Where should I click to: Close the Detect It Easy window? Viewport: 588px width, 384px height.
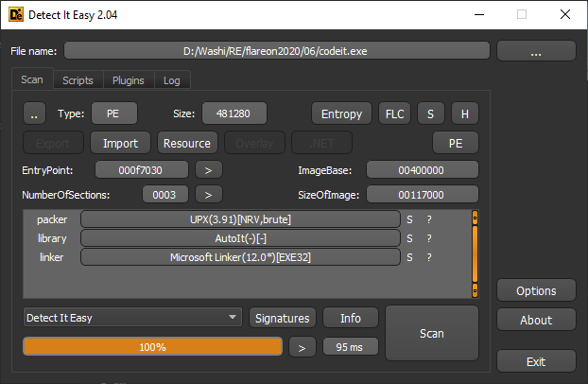564,14
